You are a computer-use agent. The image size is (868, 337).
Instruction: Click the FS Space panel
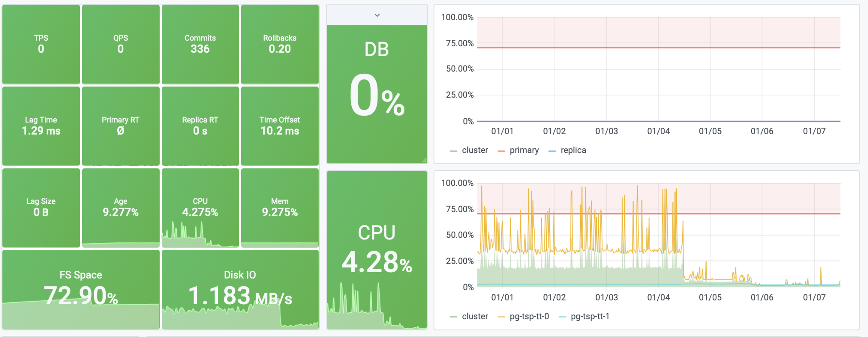point(81,290)
